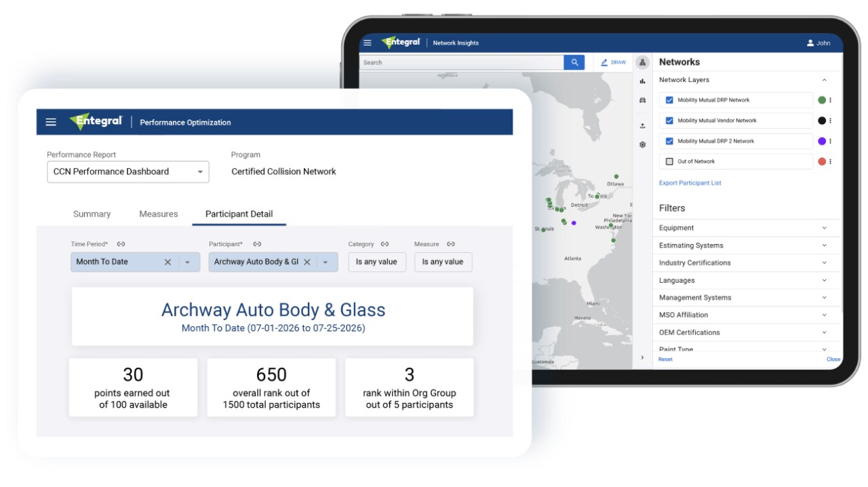Screen dimensions: 868x487
Task: Check the Out of Network layer
Action: coord(669,161)
